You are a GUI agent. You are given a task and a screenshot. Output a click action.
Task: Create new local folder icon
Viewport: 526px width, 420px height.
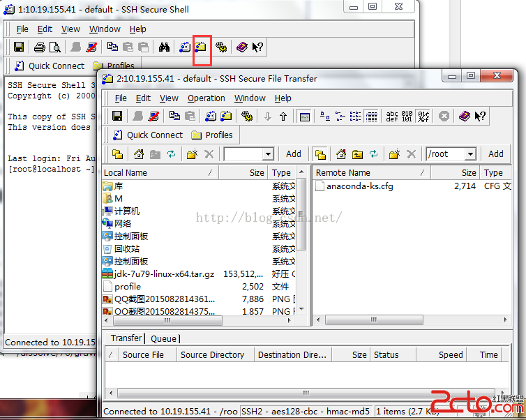[x=192, y=154]
